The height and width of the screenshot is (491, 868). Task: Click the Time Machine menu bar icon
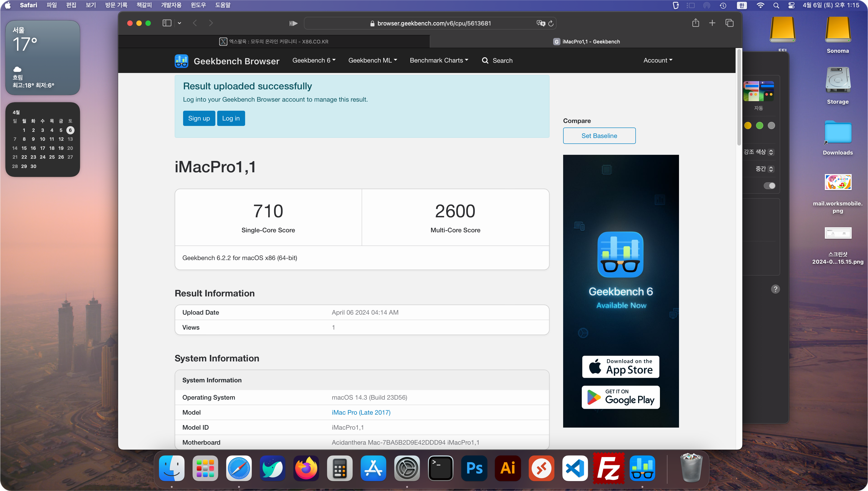(x=723, y=5)
